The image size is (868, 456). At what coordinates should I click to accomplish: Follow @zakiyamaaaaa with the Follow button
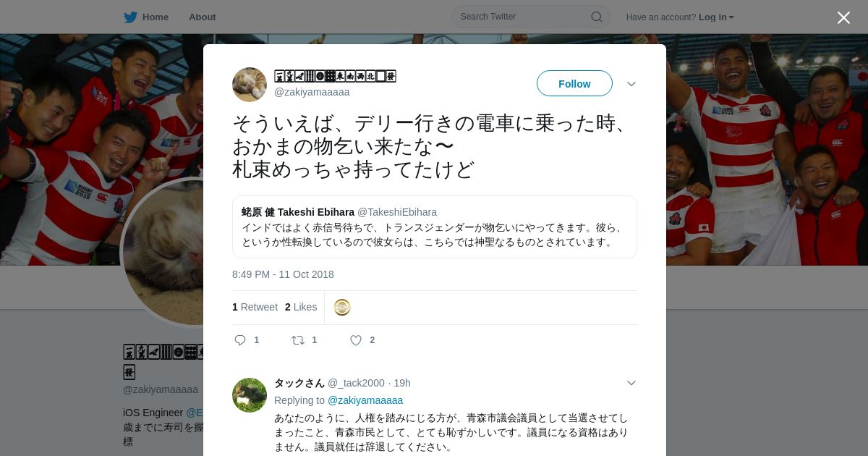click(574, 84)
